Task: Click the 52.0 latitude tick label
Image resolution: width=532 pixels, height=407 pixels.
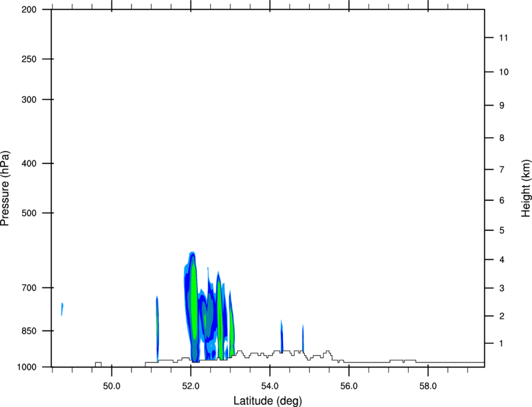Action: coord(191,386)
